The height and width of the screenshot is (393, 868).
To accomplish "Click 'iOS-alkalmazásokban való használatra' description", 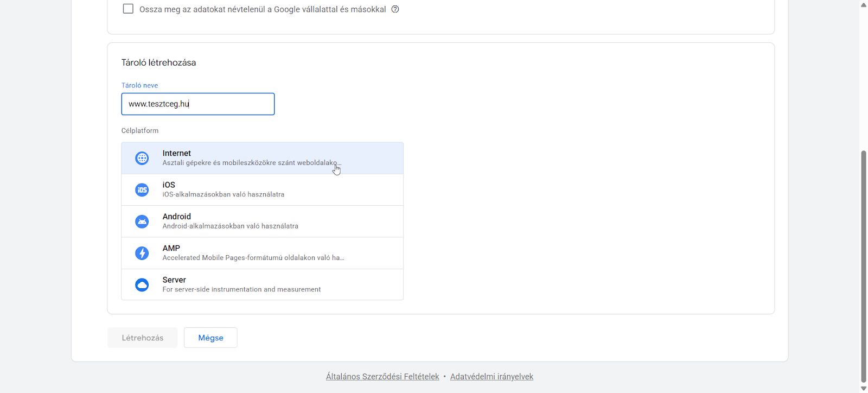I will pos(224,194).
